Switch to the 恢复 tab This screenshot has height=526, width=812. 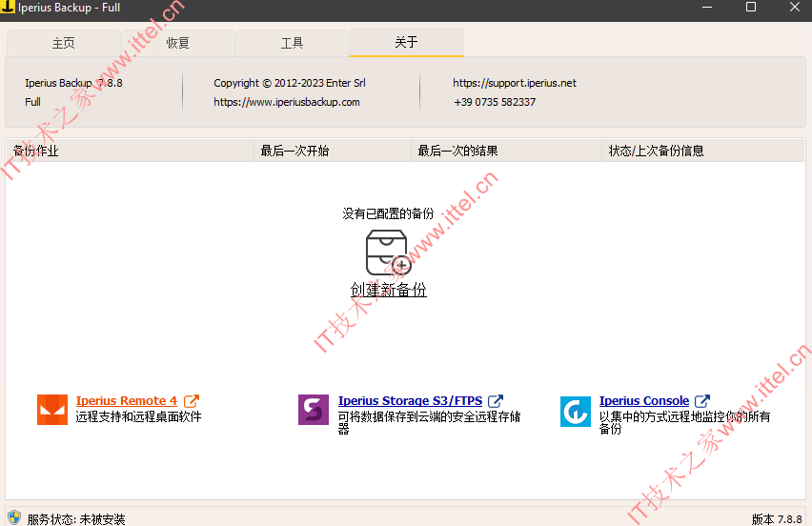click(x=177, y=43)
